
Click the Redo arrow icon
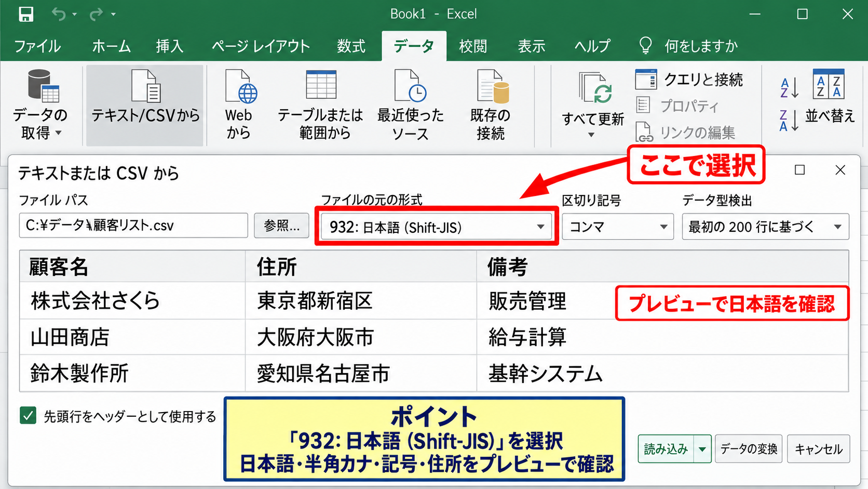pyautogui.click(x=96, y=14)
